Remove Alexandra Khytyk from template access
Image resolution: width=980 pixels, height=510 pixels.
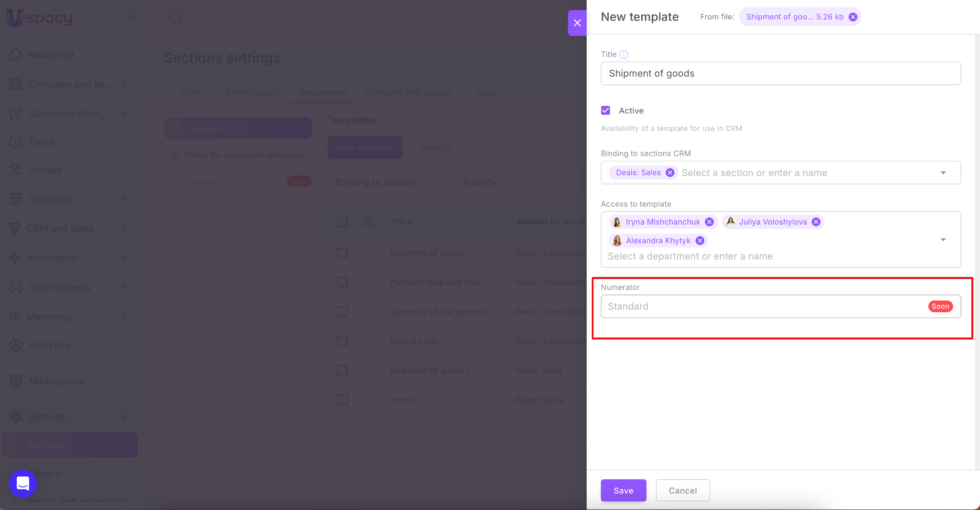click(700, 240)
